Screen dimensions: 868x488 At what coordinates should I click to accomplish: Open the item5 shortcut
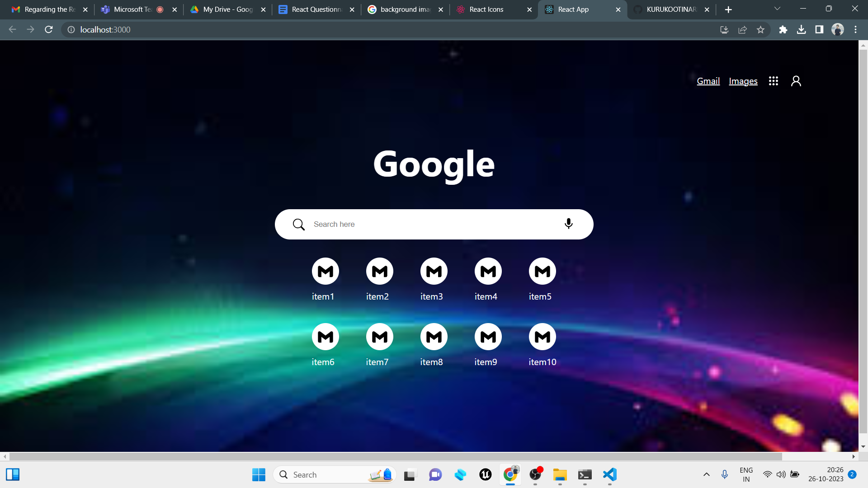click(x=542, y=271)
